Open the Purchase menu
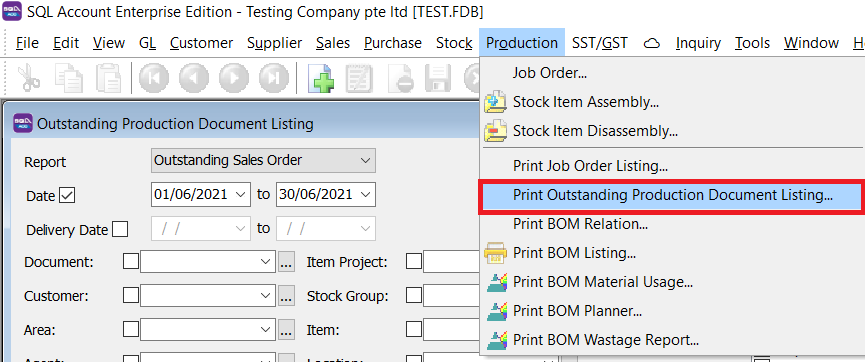 (393, 43)
